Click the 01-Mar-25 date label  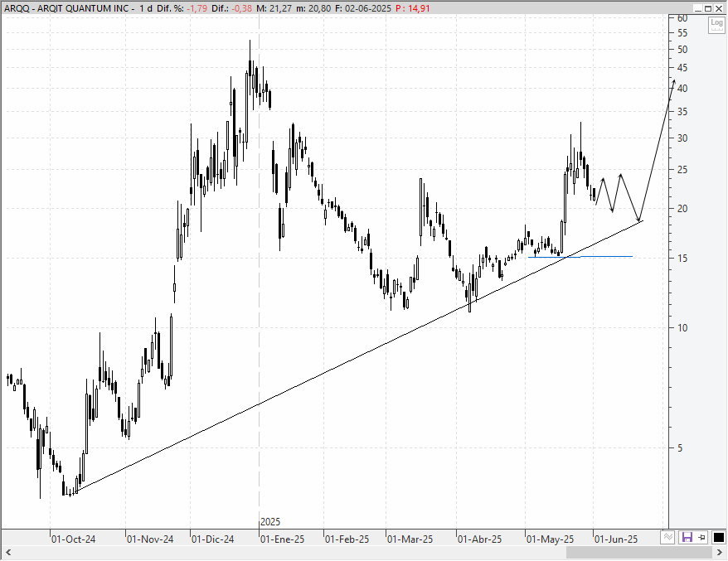(x=410, y=539)
